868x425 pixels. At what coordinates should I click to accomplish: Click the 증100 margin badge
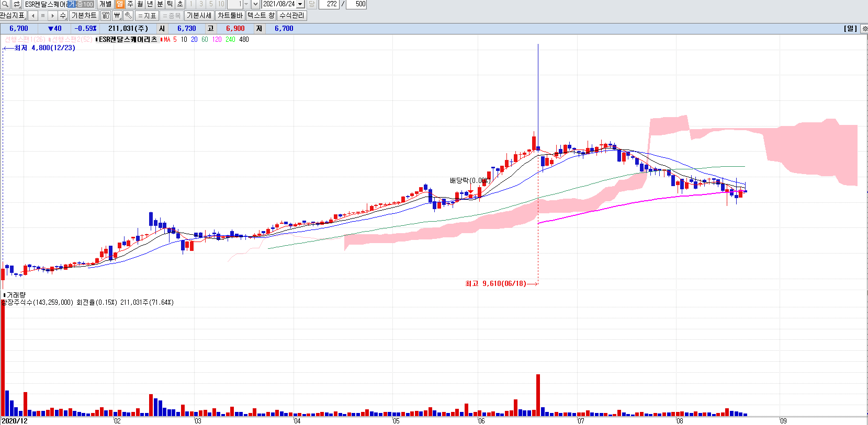(x=85, y=4)
